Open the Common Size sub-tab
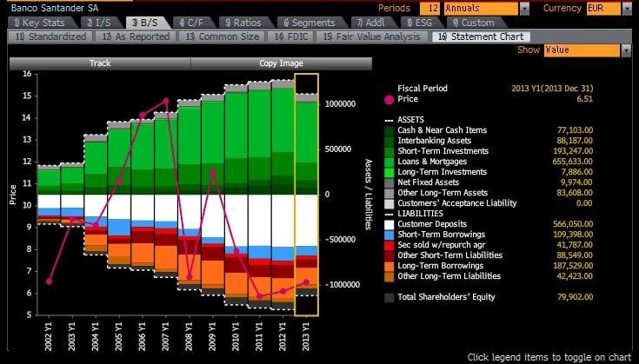Image resolution: width=639 pixels, height=364 pixels. [223, 36]
